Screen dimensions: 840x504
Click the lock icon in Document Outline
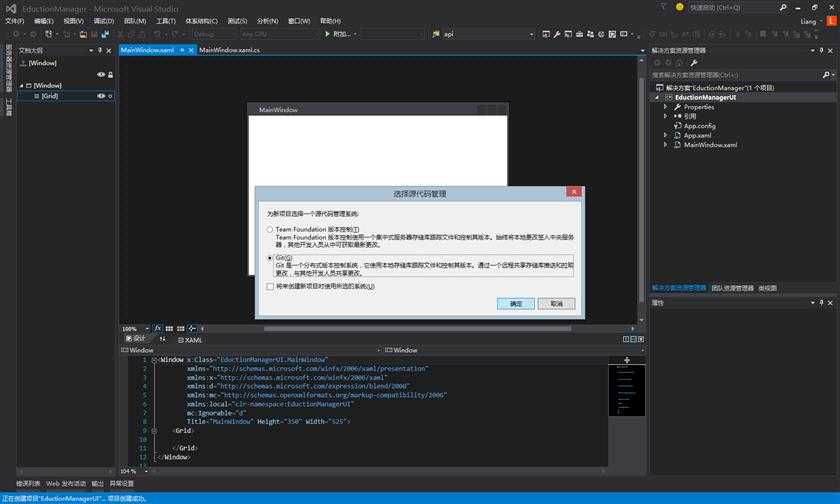tap(110, 75)
